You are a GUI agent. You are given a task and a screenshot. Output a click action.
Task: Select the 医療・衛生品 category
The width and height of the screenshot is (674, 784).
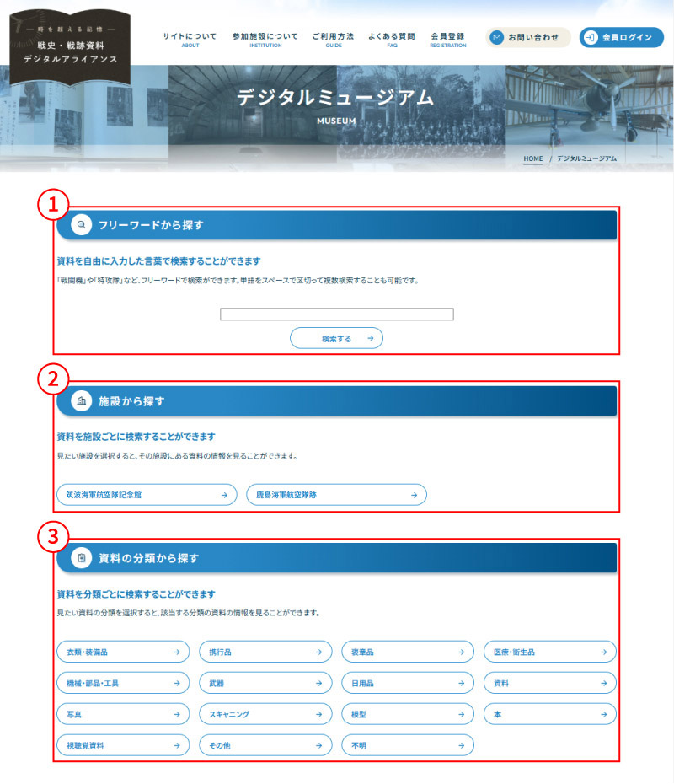point(549,652)
